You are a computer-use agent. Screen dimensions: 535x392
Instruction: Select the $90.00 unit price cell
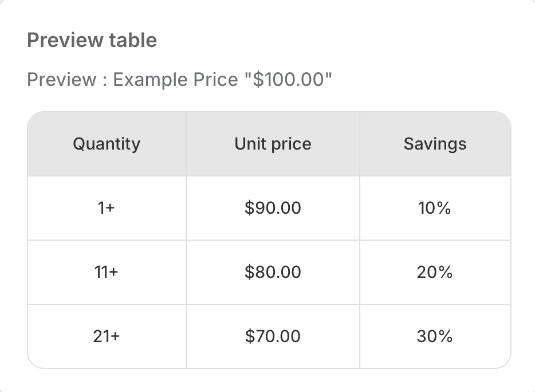(273, 208)
